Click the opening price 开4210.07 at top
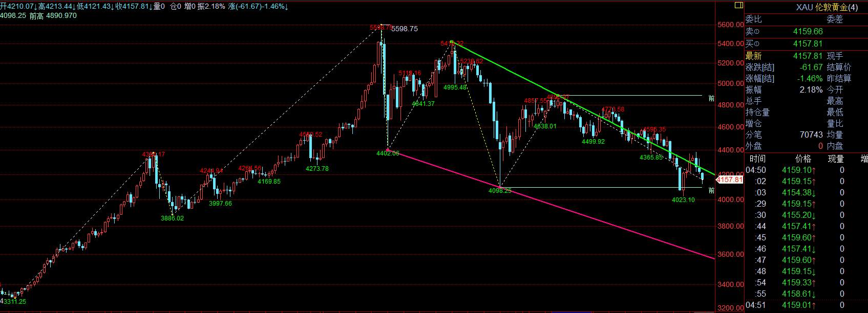This screenshot has width=868, height=313. pyautogui.click(x=18, y=7)
